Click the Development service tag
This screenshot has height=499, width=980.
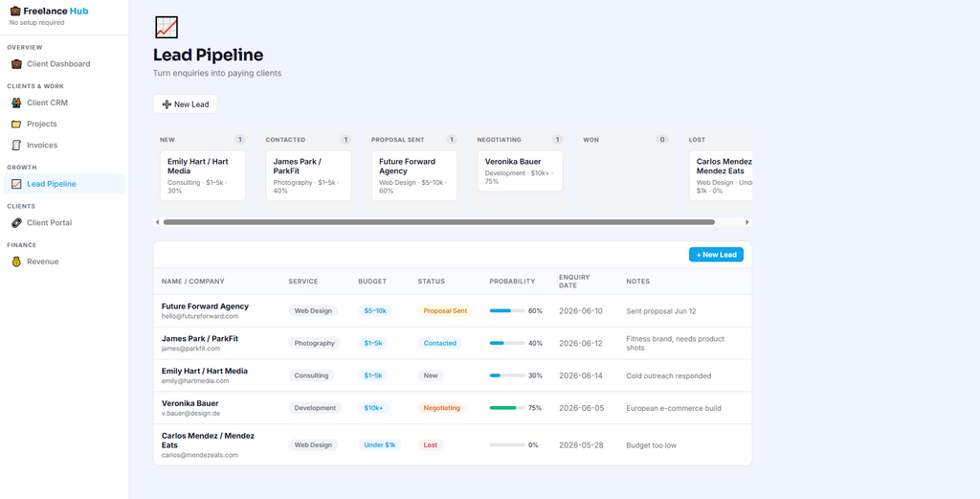pyautogui.click(x=315, y=408)
